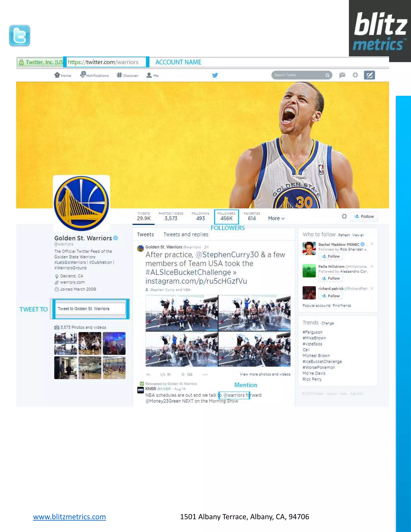Screen dimensions: 411x532
Task: Open the profile gear next to Follow
Action: tap(344, 216)
